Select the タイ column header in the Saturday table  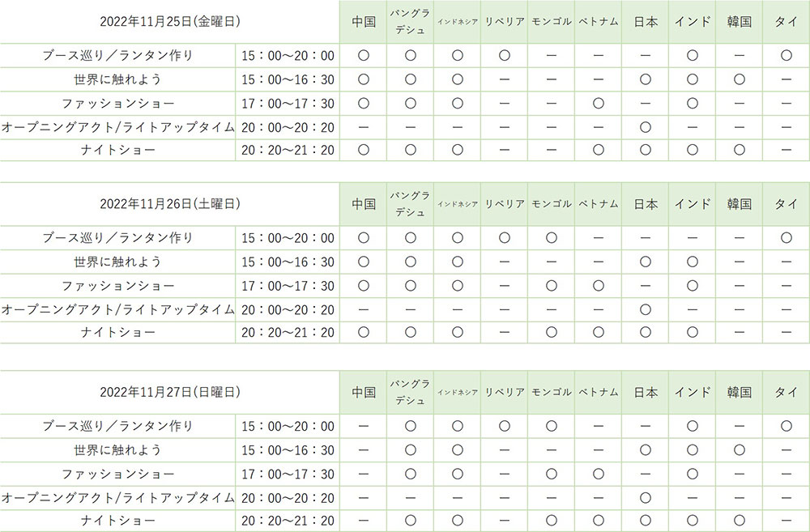tap(786, 204)
